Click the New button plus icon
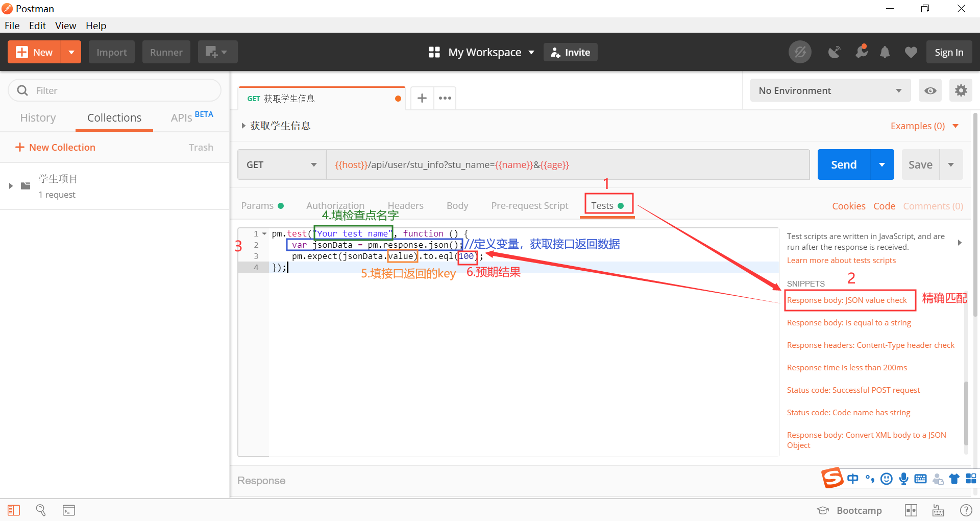The height and width of the screenshot is (521, 980). point(22,52)
